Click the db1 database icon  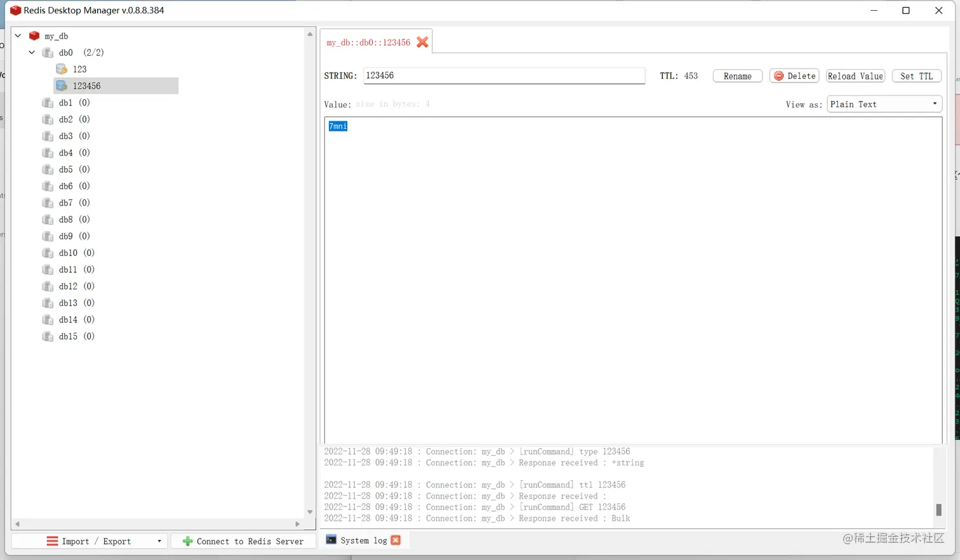[x=48, y=103]
